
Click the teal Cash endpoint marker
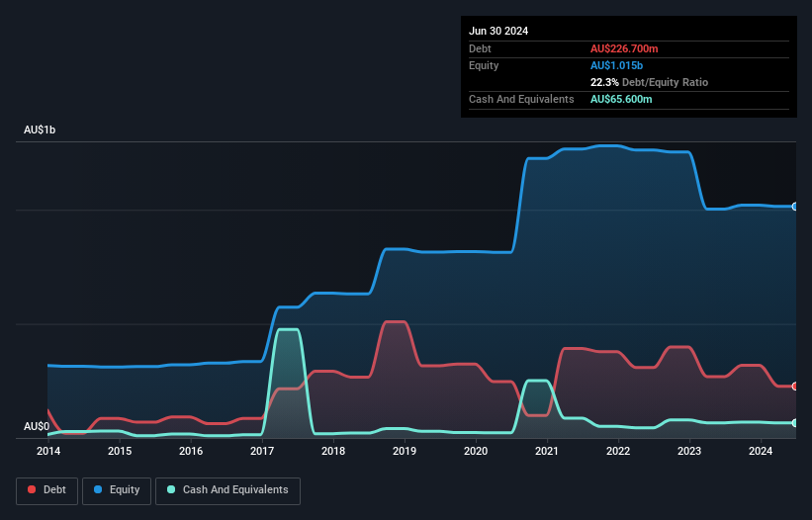pos(795,423)
